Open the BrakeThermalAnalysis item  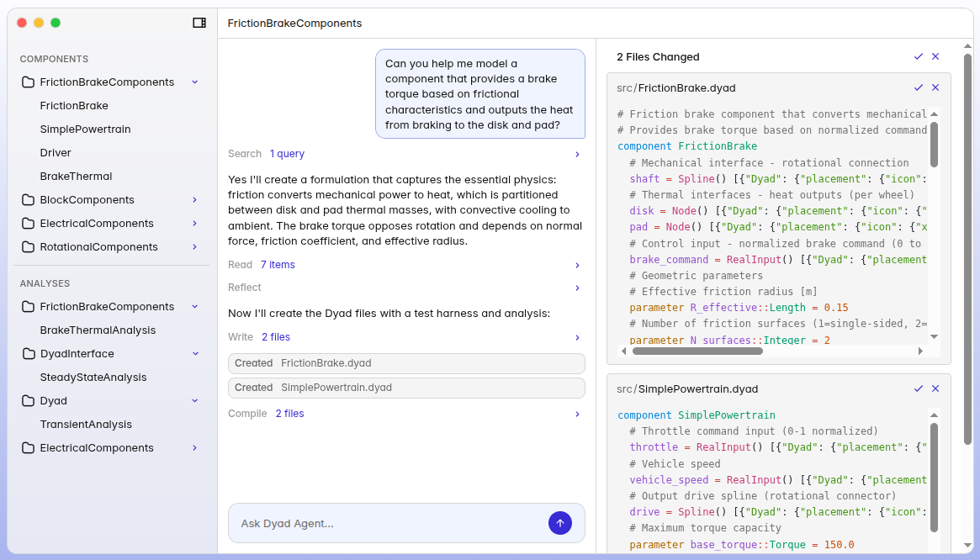pyautogui.click(x=98, y=330)
